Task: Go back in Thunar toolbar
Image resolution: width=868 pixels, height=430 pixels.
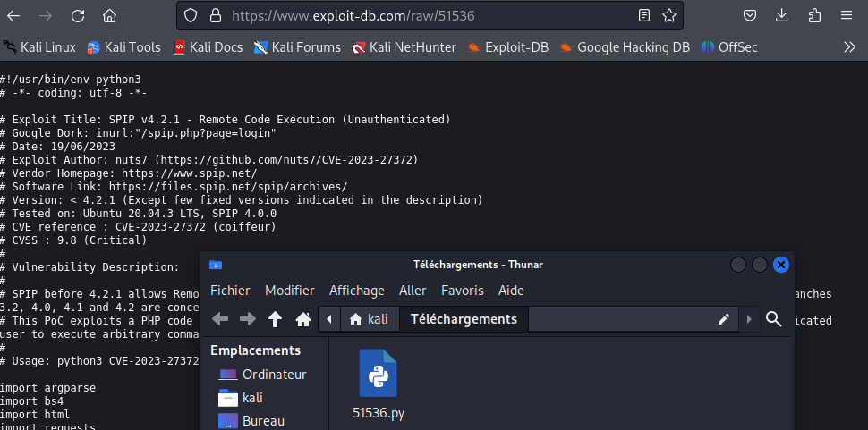Action: [220, 319]
